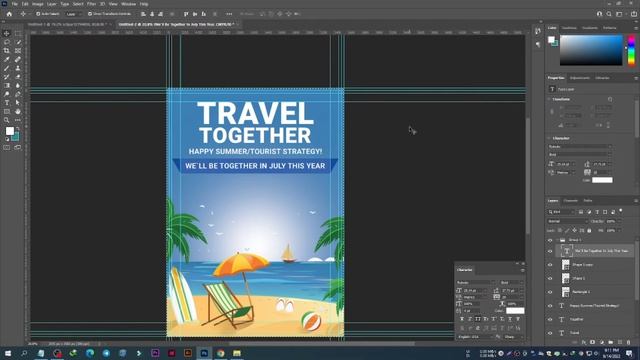Select the Eyedropper tool
640x360 pixels.
click(x=7, y=60)
